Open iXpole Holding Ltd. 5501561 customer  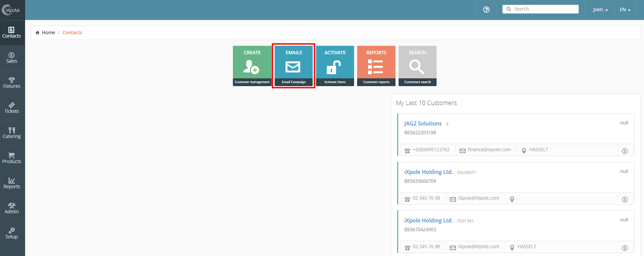point(428,220)
